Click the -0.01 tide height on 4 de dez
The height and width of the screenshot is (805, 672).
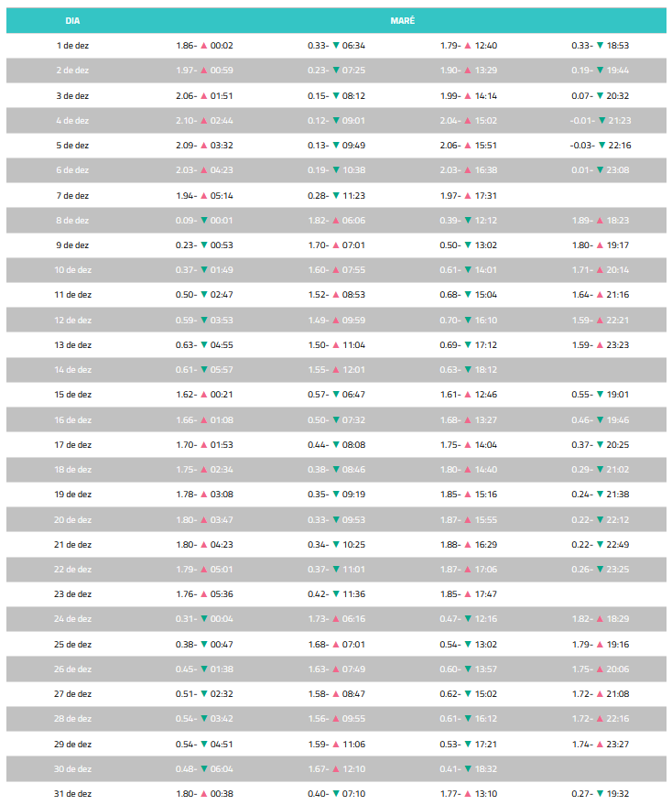tap(580, 120)
